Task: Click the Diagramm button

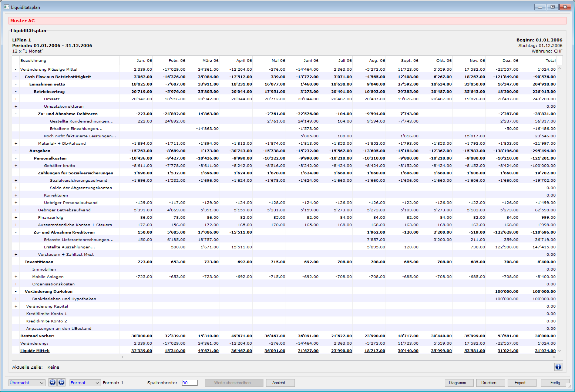Action: [459, 383]
